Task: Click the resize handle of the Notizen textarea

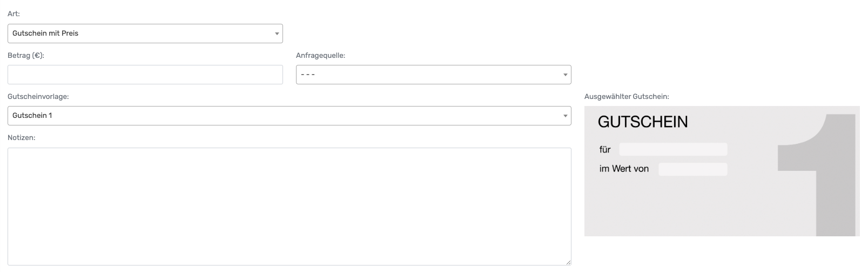Action: click(568, 262)
